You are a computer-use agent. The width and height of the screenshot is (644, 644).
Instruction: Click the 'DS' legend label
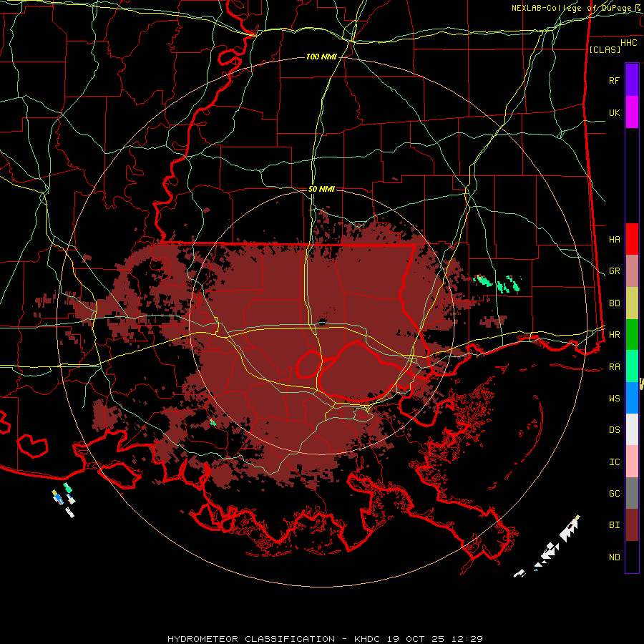coord(615,430)
